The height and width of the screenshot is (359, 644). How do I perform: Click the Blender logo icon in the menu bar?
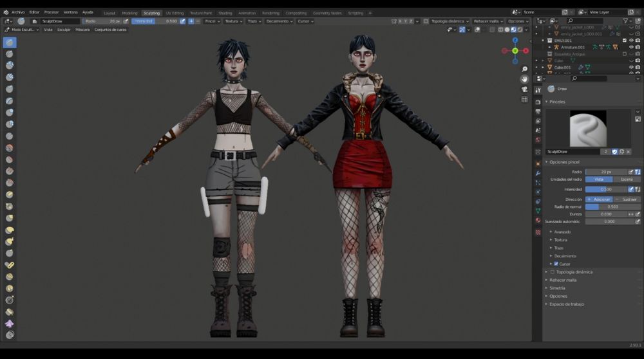click(6, 12)
